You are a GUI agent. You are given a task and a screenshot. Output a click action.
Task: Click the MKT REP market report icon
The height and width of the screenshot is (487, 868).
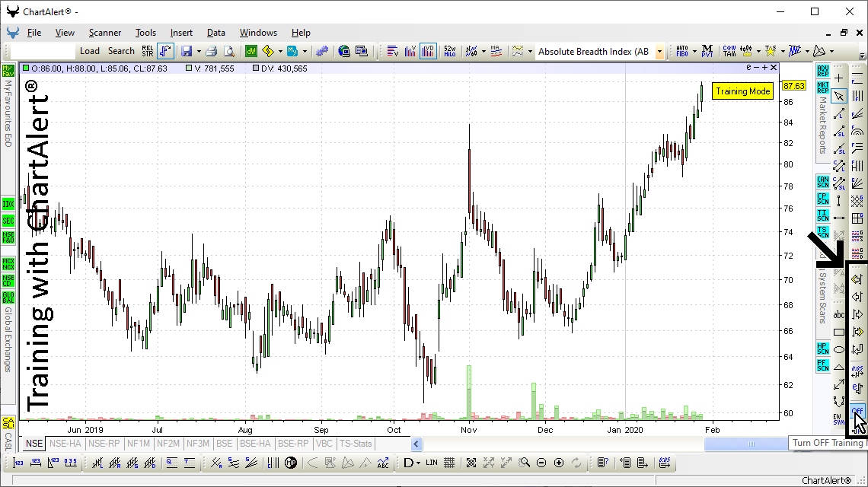coord(822,88)
